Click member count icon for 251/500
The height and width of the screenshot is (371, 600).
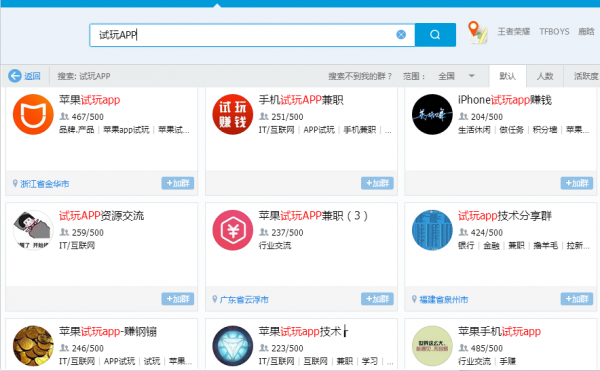tap(264, 116)
